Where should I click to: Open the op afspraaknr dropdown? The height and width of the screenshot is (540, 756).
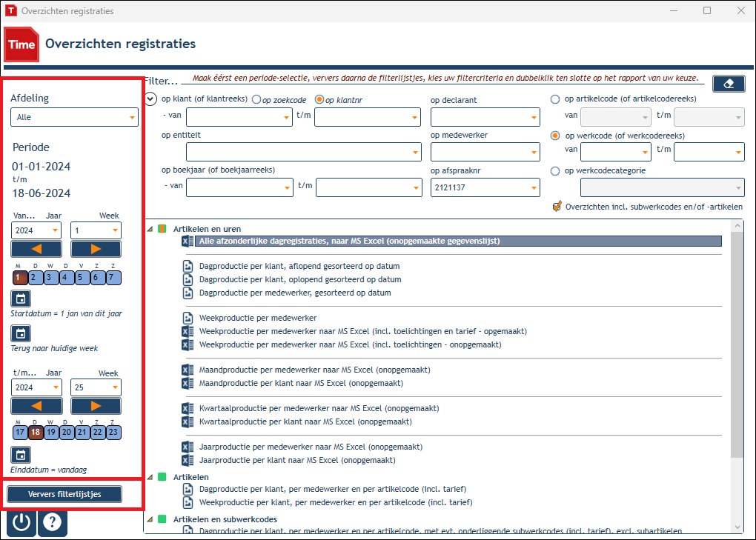pyautogui.click(x=485, y=187)
